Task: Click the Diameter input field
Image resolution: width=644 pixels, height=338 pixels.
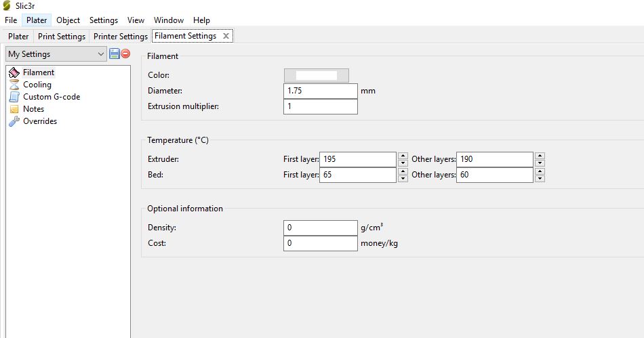Action: [320, 91]
